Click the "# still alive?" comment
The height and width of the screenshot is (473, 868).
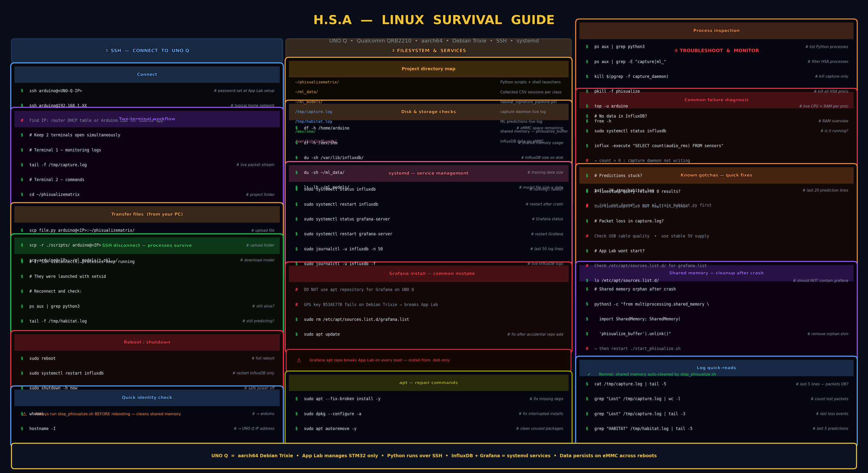(x=263, y=306)
